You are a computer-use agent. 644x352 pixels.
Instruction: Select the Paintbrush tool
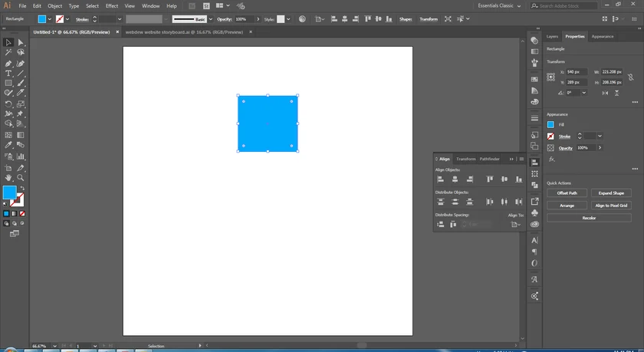[21, 83]
